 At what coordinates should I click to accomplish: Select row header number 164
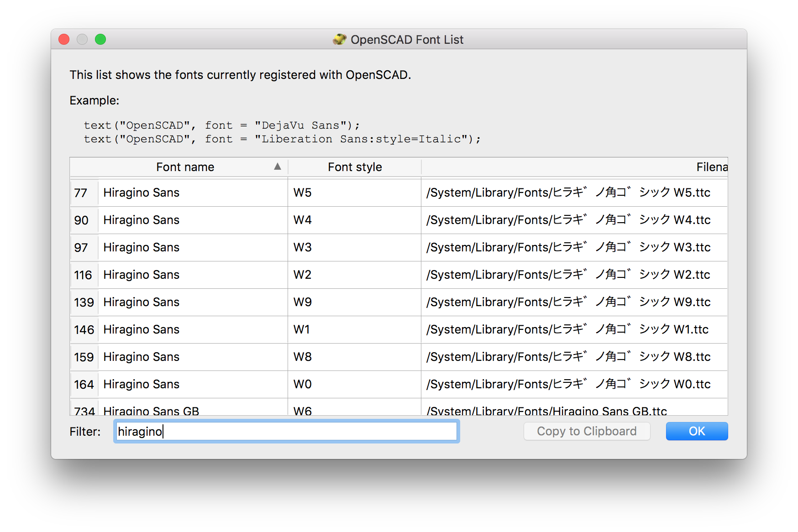click(84, 385)
